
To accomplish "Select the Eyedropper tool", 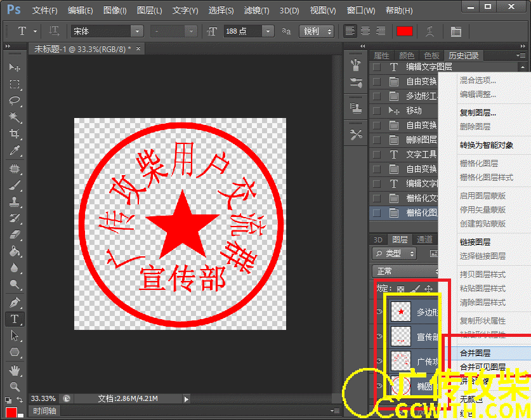I will (15, 150).
